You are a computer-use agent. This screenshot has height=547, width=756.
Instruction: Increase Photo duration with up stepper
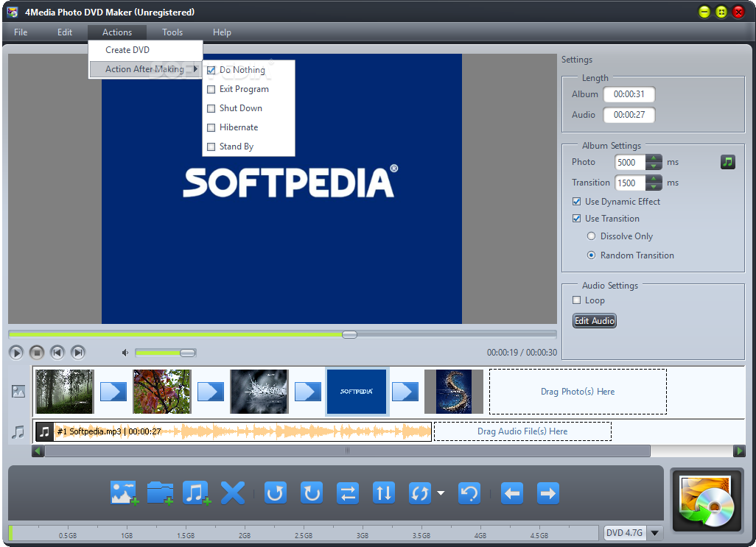(x=654, y=158)
